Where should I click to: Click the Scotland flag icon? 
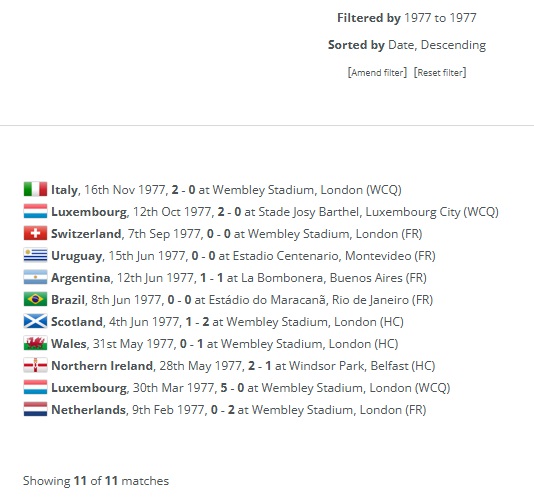click(x=35, y=321)
